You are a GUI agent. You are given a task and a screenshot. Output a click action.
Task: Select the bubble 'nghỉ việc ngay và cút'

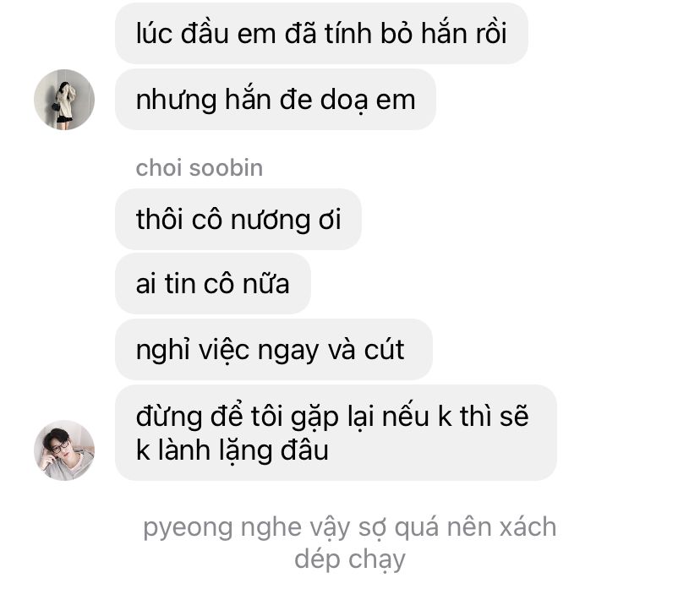coord(274,349)
